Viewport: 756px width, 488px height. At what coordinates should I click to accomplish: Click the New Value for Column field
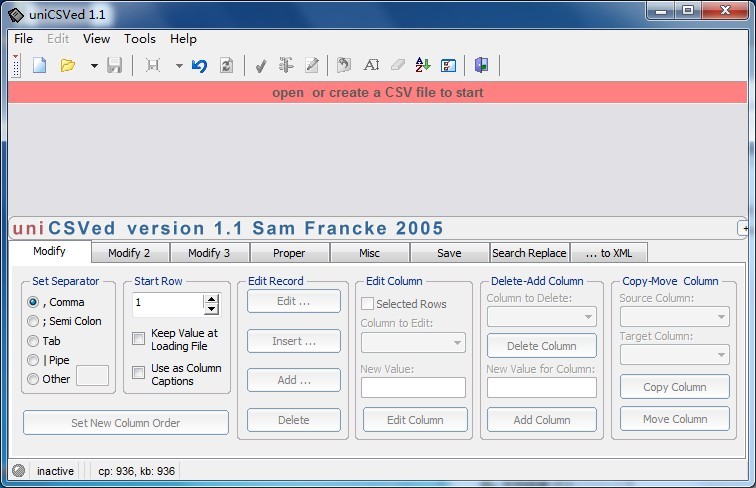pos(541,387)
